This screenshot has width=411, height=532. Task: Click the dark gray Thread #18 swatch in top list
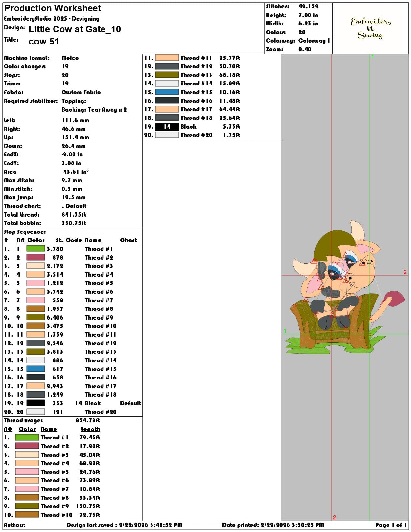[x=167, y=118]
